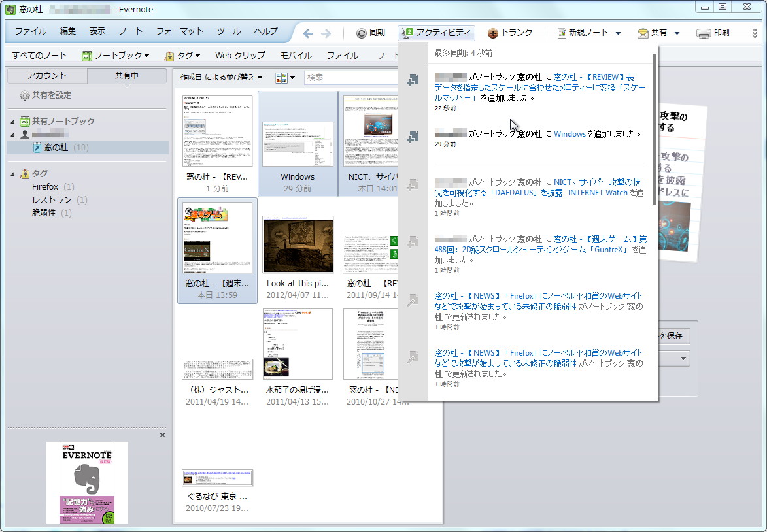The image size is (767, 532).
Task: Select the タグ tag icon
Action: (167, 55)
